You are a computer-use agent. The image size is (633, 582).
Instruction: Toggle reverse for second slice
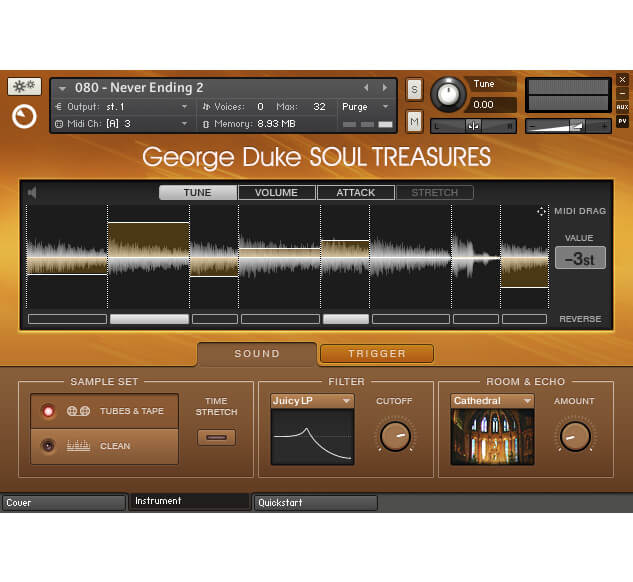coord(149,319)
